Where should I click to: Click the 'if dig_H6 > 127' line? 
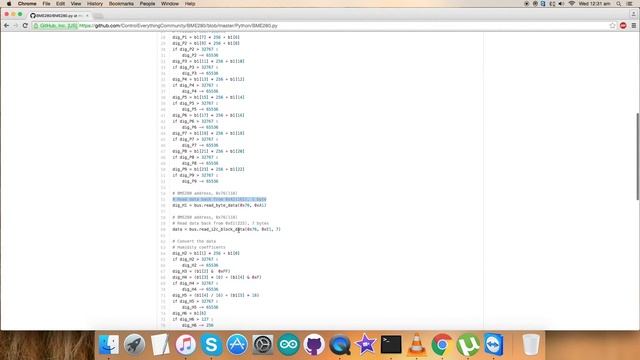193,319
